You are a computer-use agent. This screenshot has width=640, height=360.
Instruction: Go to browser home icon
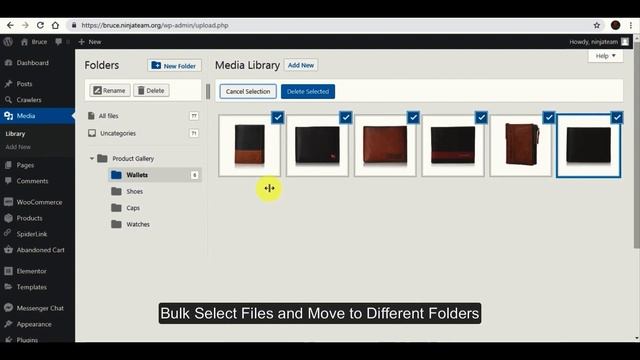coord(55,25)
